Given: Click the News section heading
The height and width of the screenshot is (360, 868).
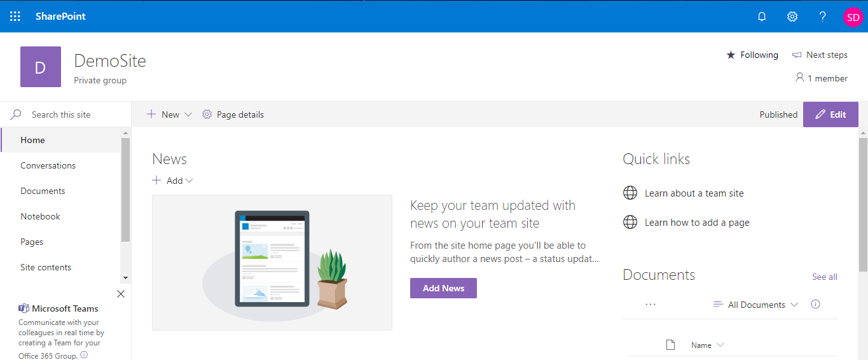Looking at the screenshot, I should tap(169, 159).
